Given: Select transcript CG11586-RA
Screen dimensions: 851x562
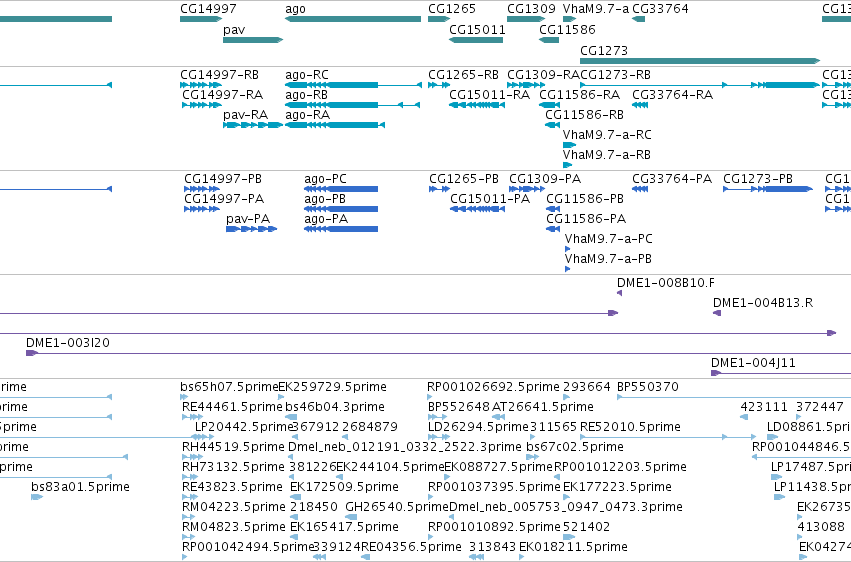Looking at the screenshot, I should (x=579, y=94).
